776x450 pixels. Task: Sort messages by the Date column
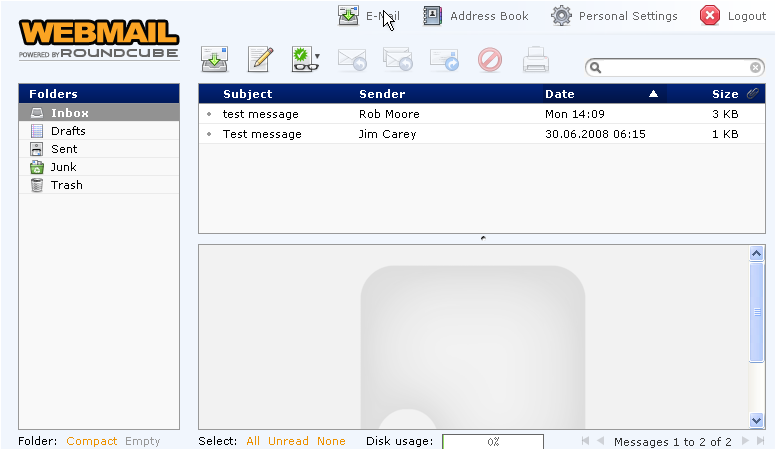tap(560, 94)
